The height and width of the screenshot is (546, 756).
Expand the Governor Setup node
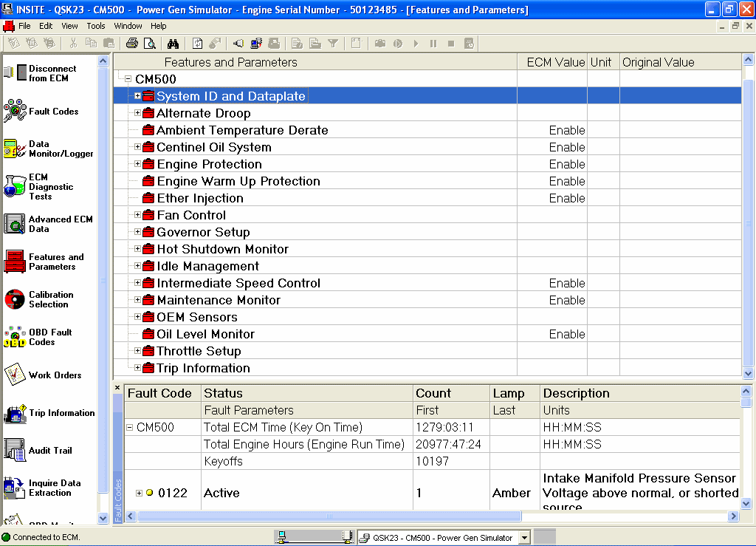(137, 232)
